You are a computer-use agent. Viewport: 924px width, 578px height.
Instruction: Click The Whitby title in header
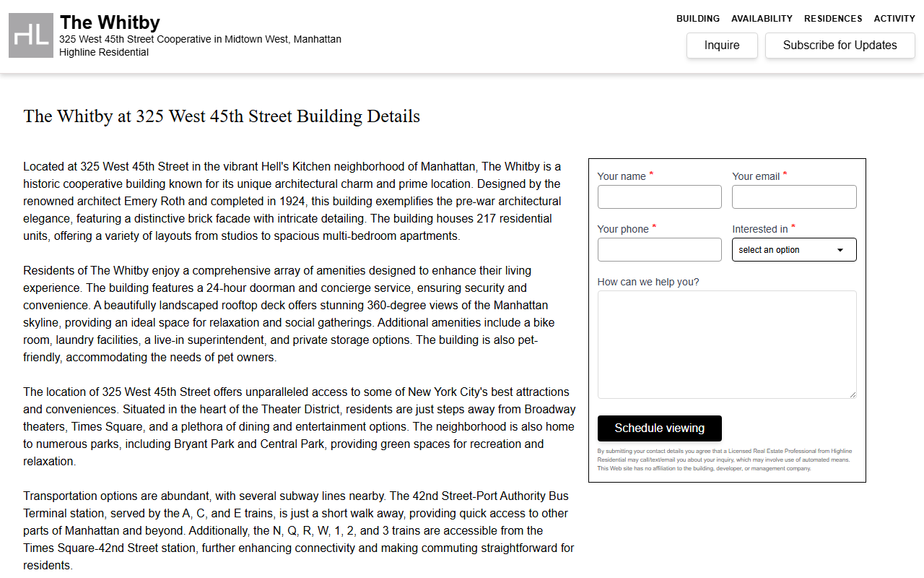pyautogui.click(x=110, y=22)
